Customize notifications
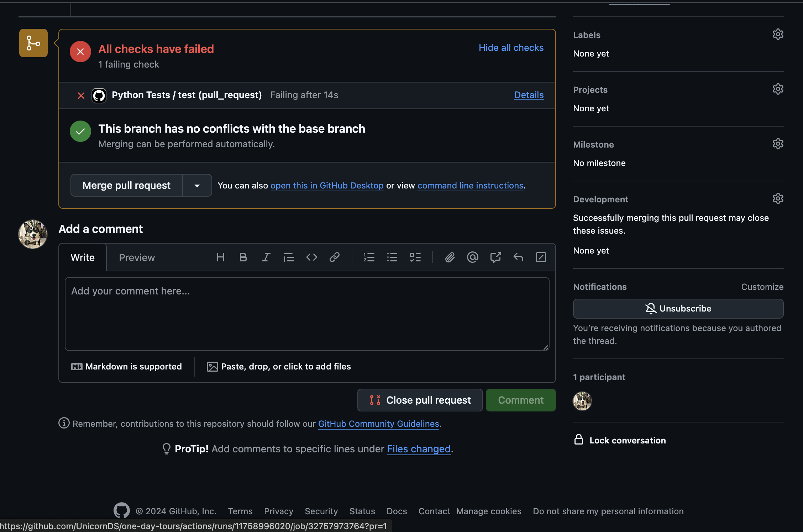 coord(762,287)
